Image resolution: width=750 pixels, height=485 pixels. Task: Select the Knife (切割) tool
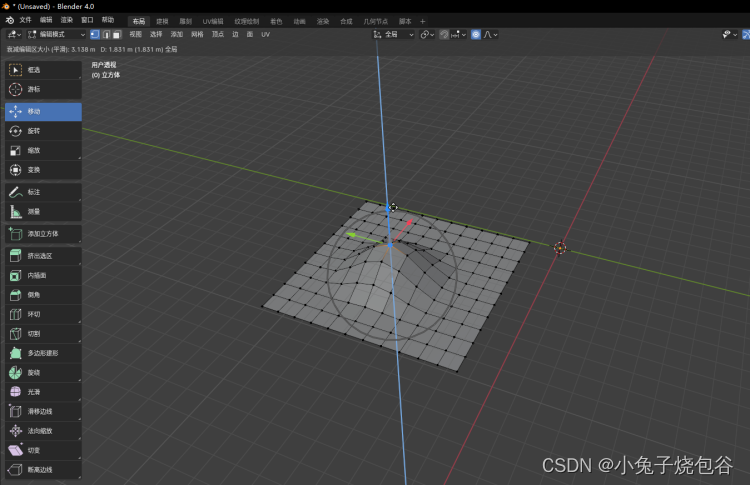click(x=43, y=334)
